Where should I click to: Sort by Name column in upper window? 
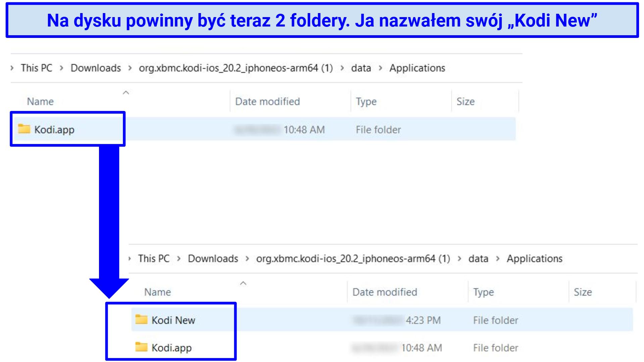40,102
